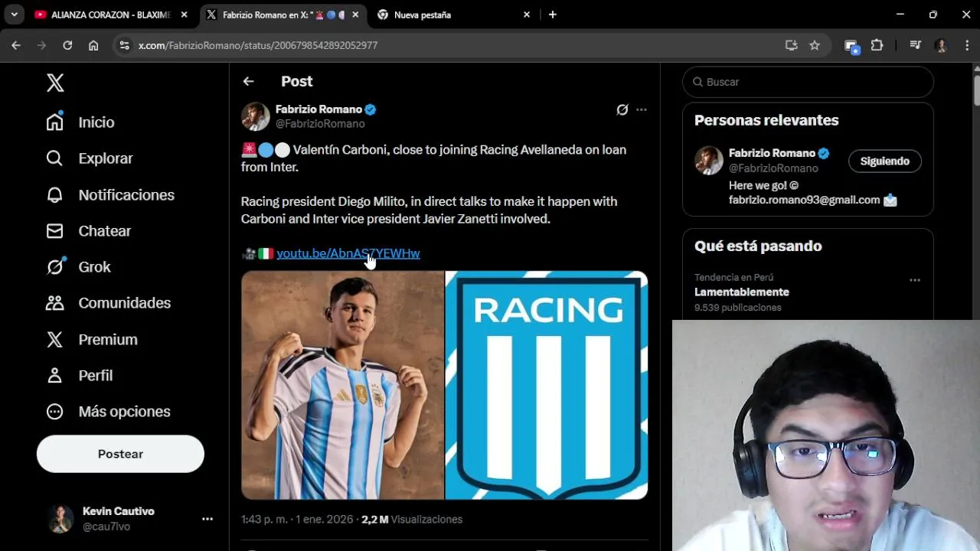Click install app icon in address bar
This screenshot has width=980, height=551.
pos(792,45)
